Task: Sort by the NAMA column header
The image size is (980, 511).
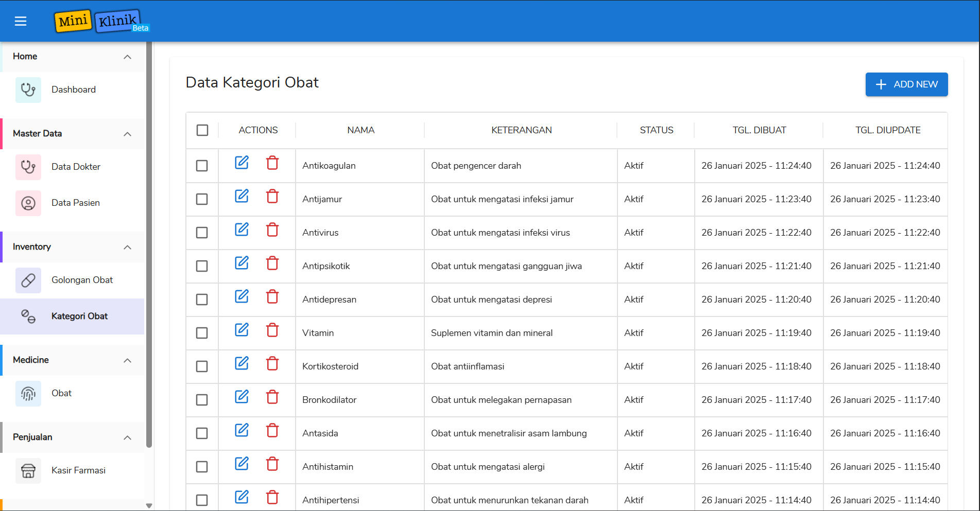Action: click(360, 130)
